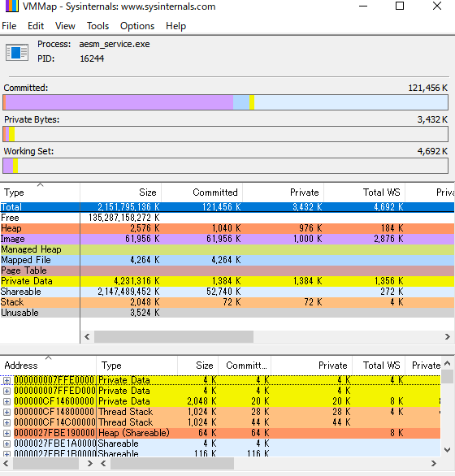Sort summary table by Total WS column

tap(365, 193)
